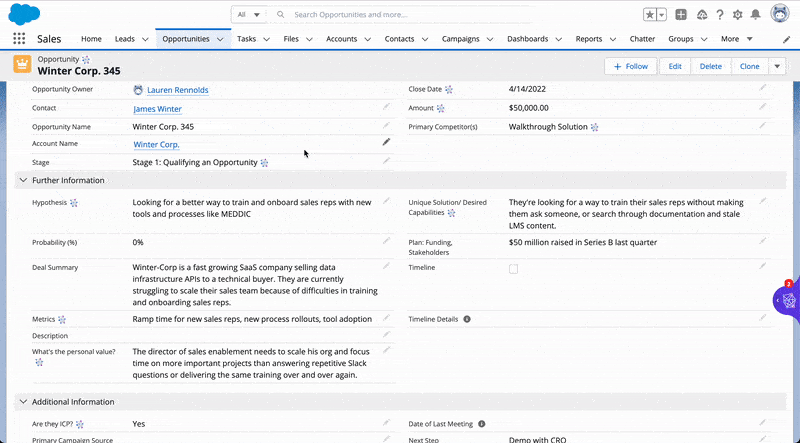800x443 pixels.
Task: Open Lauren Rennolds owner link
Action: coord(178,90)
